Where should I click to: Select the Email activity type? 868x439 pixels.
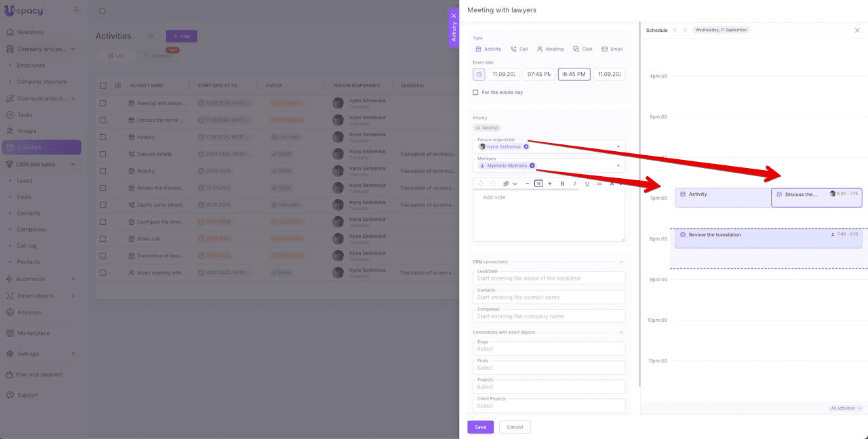[x=612, y=49]
